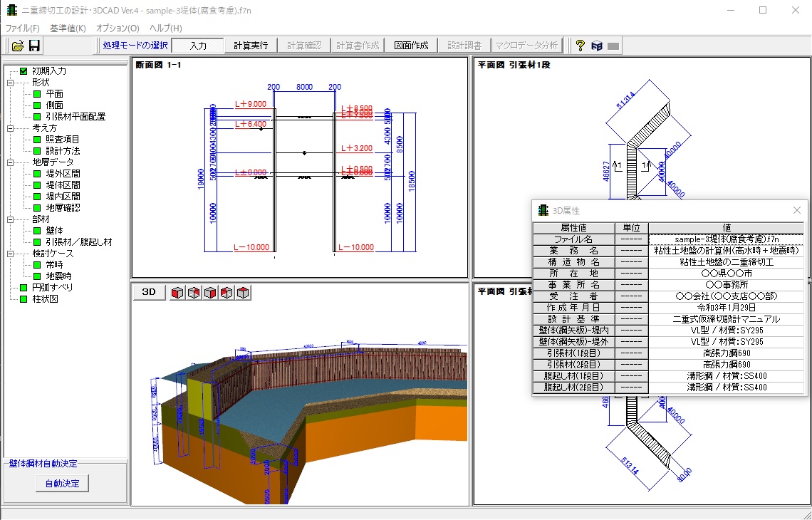
Task: Click the 自動決定 button
Action: click(62, 483)
